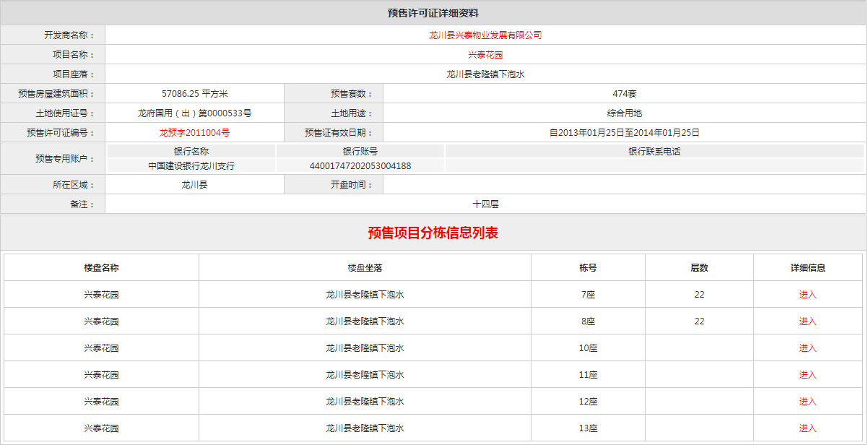Click the 详细信息 column header
Image resolution: width=868 pixels, height=445 pixels.
point(807,267)
